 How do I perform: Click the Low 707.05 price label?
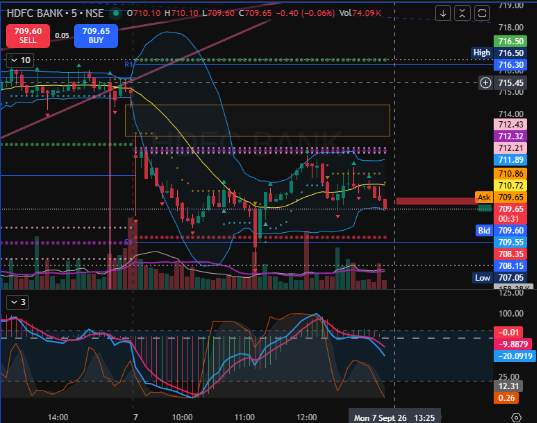(x=500, y=278)
